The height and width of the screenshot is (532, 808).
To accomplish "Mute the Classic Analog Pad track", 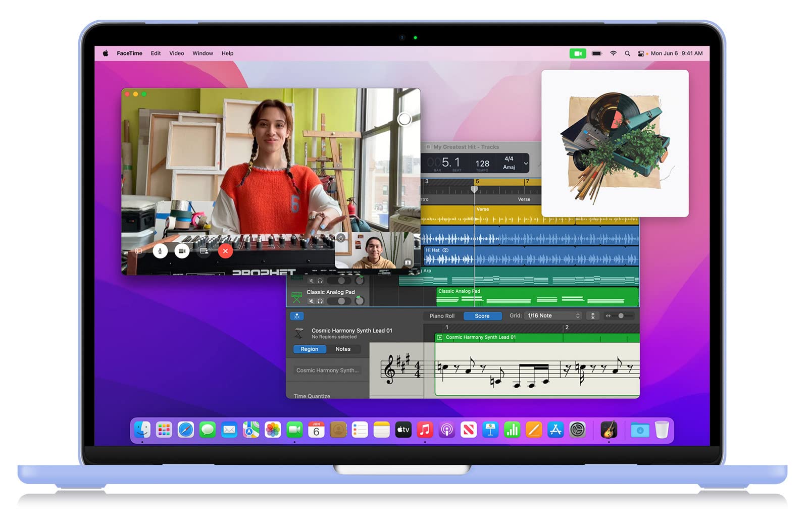I will click(311, 301).
